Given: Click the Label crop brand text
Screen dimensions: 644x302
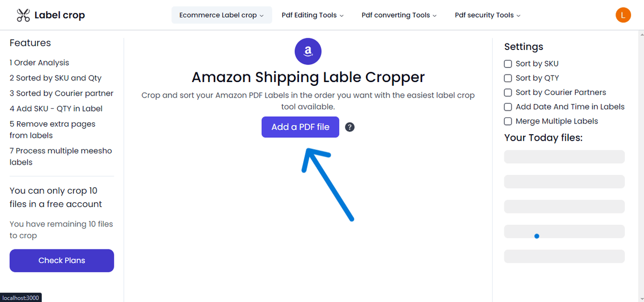Looking at the screenshot, I should 60,15.
